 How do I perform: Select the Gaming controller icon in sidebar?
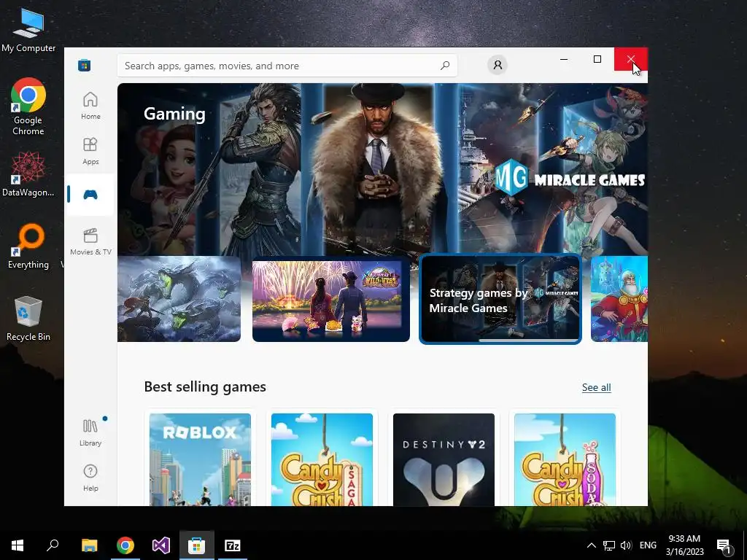click(x=90, y=194)
